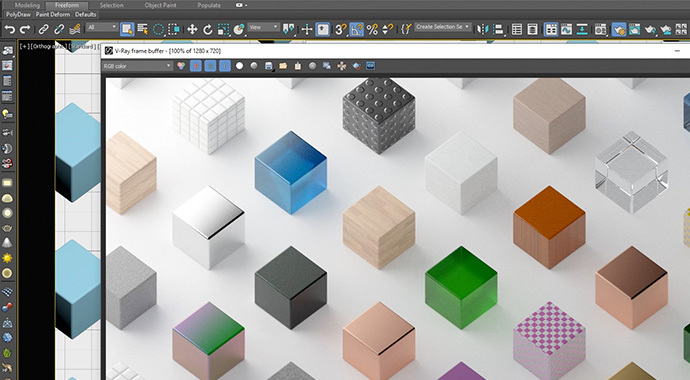This screenshot has width=690, height=380.
Task: Toggle the Layer Explorer button
Action: click(532, 29)
